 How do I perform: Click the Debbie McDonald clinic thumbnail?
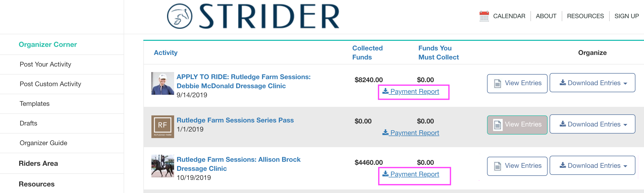[163, 83]
